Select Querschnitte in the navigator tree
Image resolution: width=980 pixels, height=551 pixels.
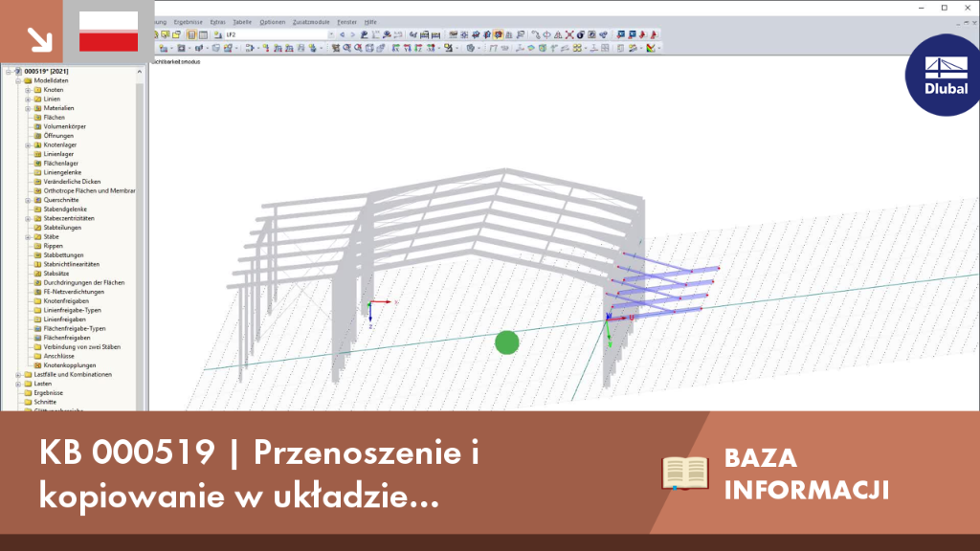(x=60, y=200)
